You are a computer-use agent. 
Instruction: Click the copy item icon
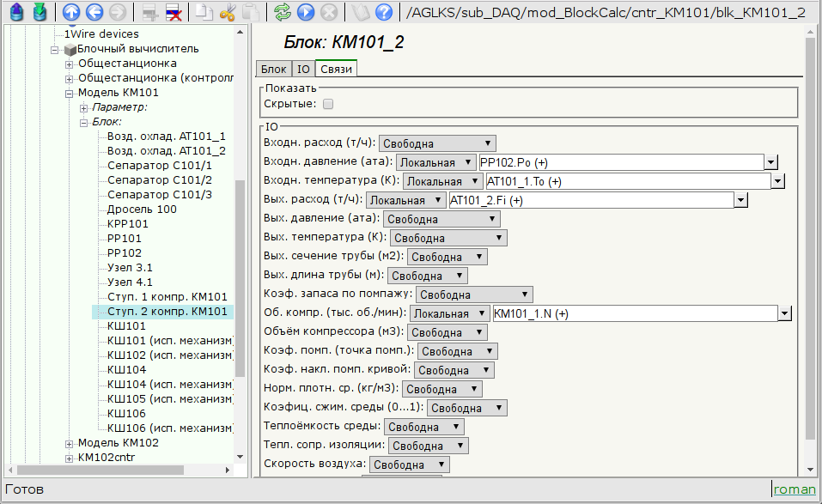[x=204, y=12]
